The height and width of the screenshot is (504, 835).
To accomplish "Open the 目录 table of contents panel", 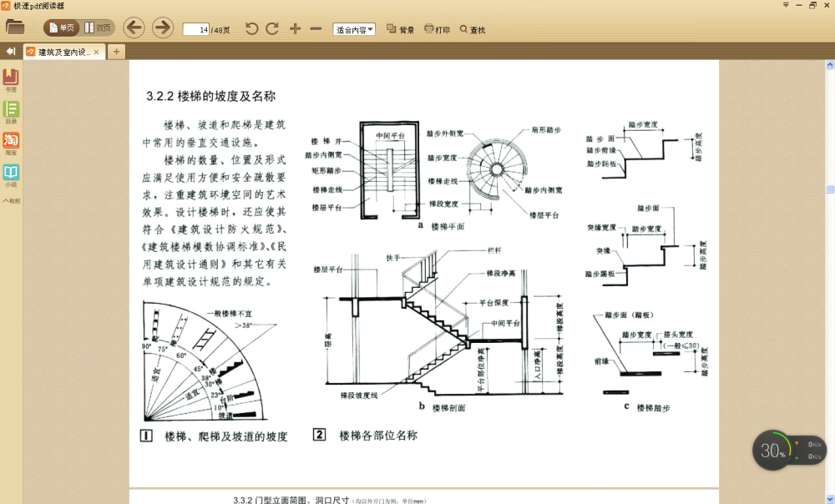I will coord(11,113).
